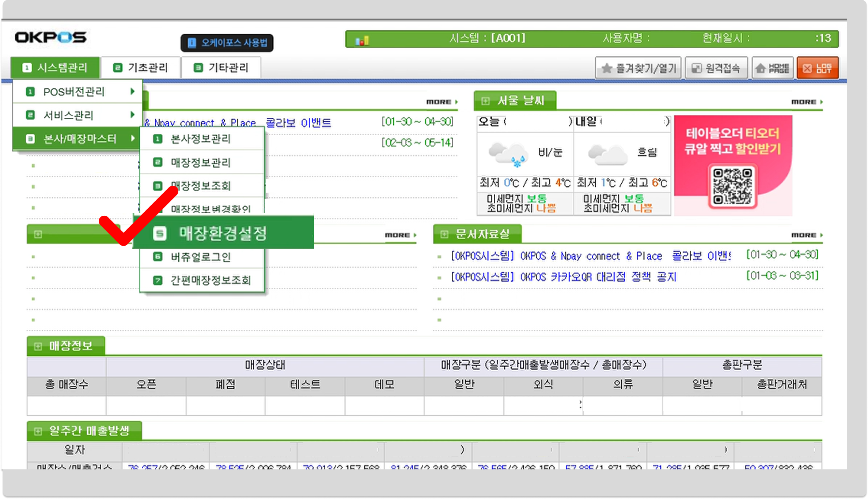The width and height of the screenshot is (868, 499).
Task: Choose 본사정보관리 from the submenu
Action: (201, 139)
